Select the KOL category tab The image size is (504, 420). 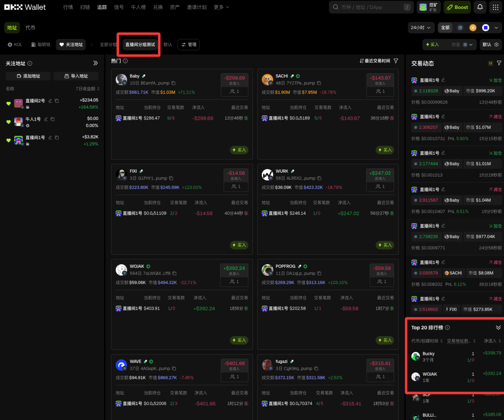[x=15, y=45]
